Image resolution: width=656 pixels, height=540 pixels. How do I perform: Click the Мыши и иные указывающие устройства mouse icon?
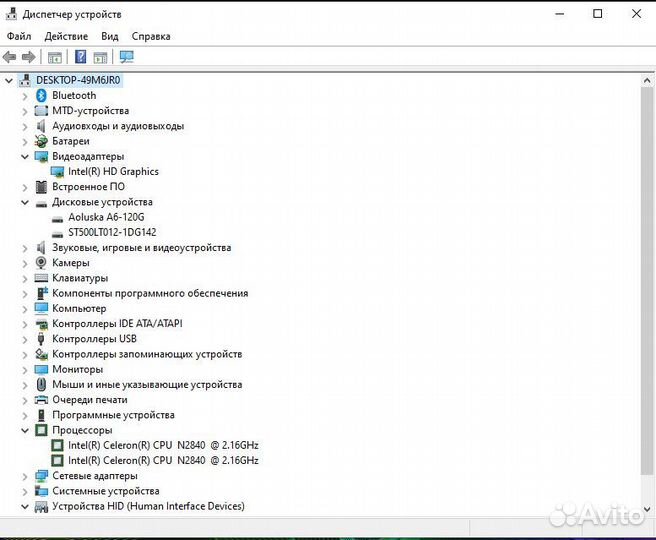click(41, 384)
